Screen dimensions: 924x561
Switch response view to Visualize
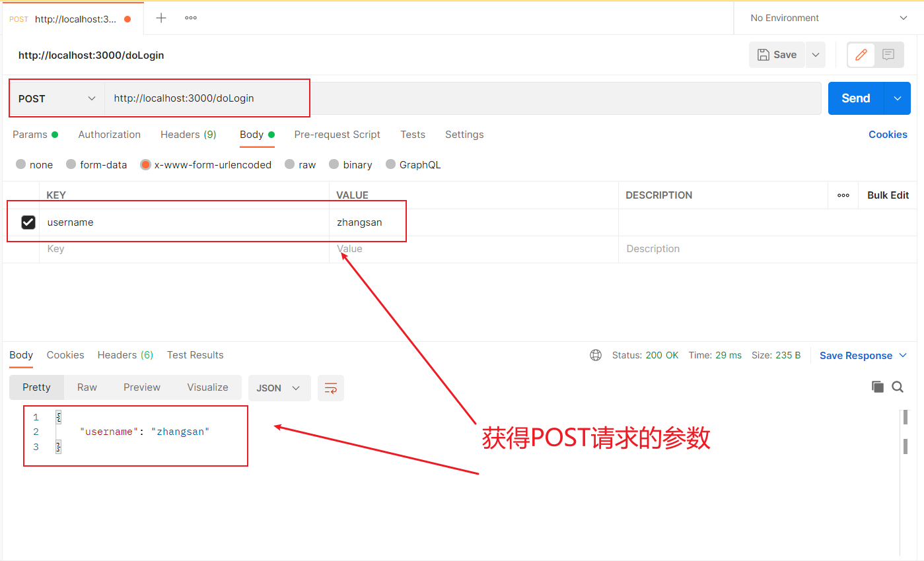tap(207, 387)
